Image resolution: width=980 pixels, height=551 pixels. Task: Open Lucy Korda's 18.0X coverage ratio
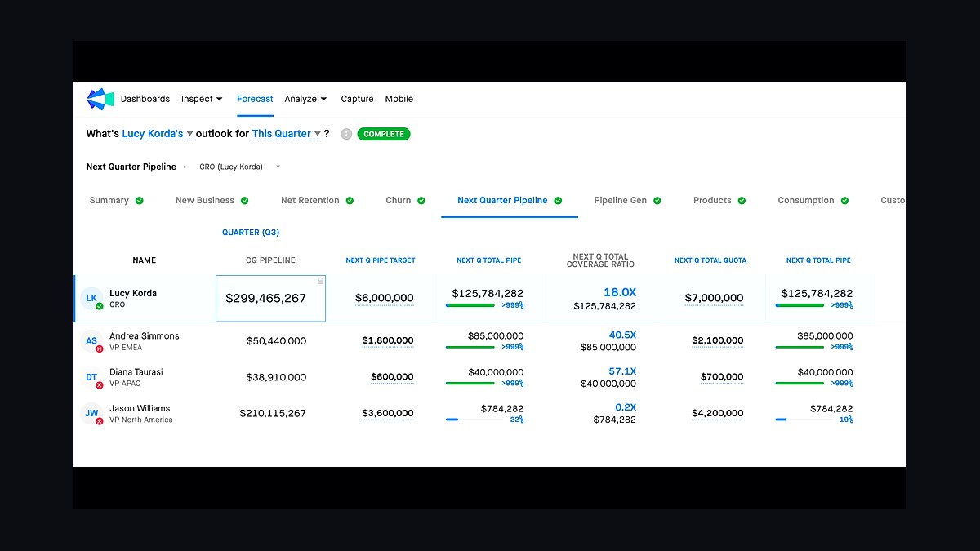click(x=620, y=292)
